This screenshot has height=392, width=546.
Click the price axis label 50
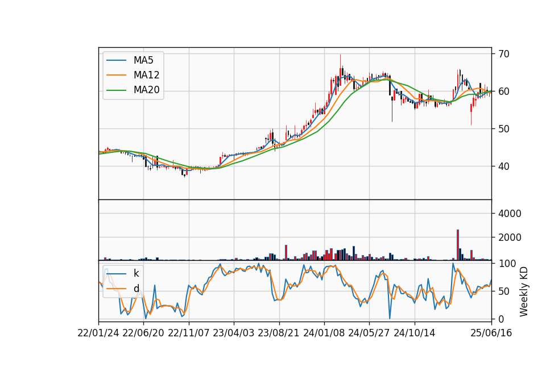(x=503, y=129)
